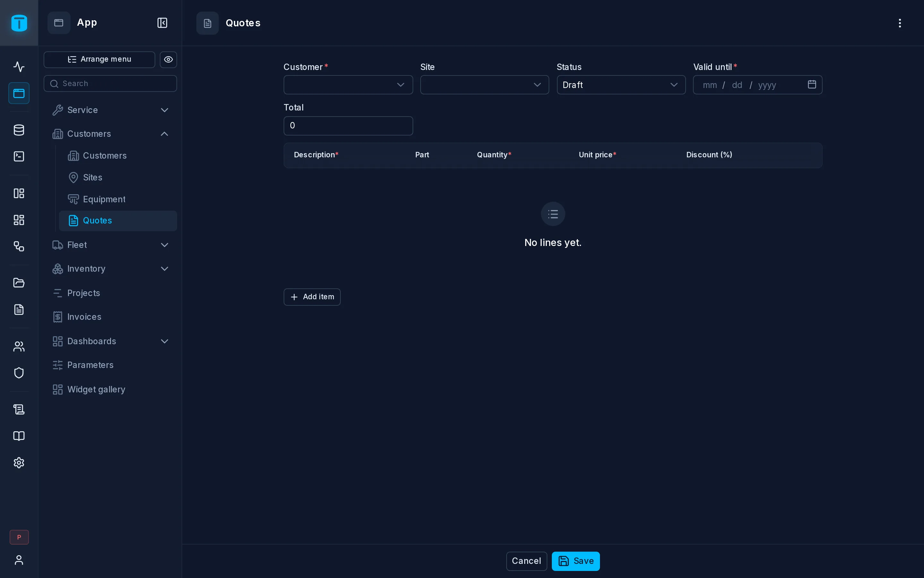Image resolution: width=924 pixels, height=578 pixels.
Task: Open the terminal console icon in rail
Action: point(19,156)
